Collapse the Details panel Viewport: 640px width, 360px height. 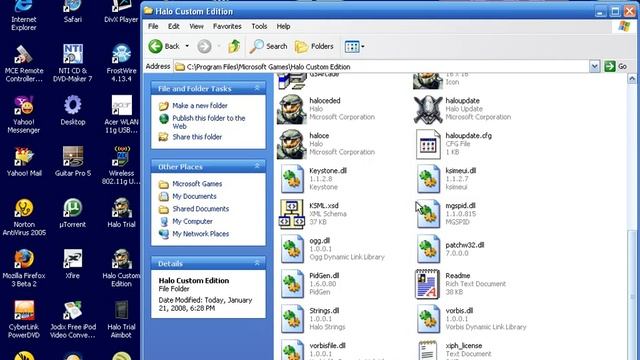pyautogui.click(x=257, y=263)
